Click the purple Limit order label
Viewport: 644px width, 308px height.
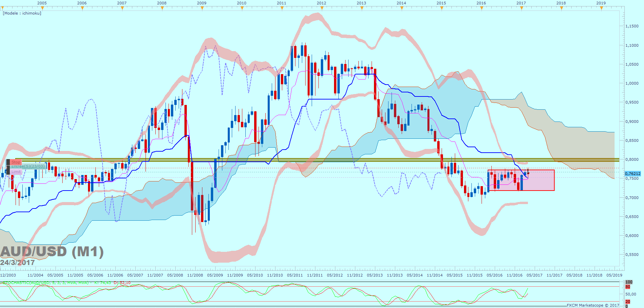(x=16, y=172)
